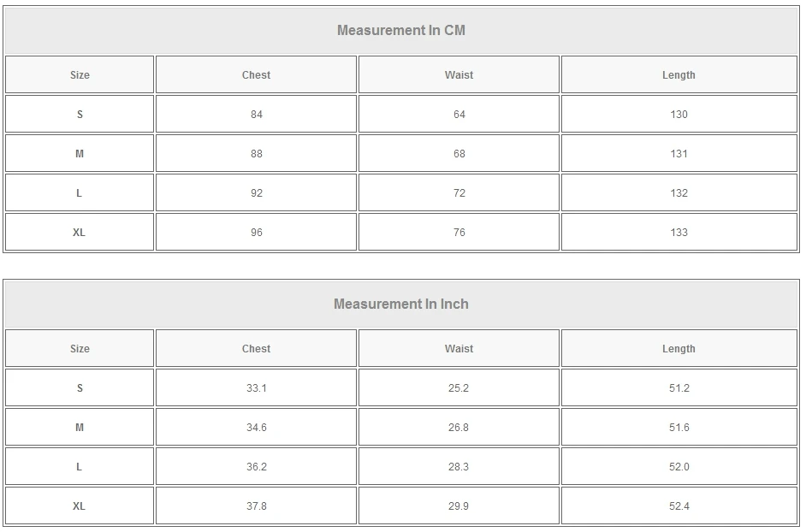Select the chest value 96 cell
The height and width of the screenshot is (532, 806).
click(256, 233)
